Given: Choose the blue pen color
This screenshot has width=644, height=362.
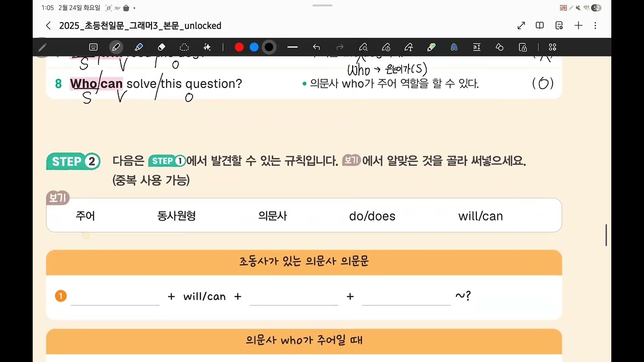Looking at the screenshot, I should click(x=254, y=47).
